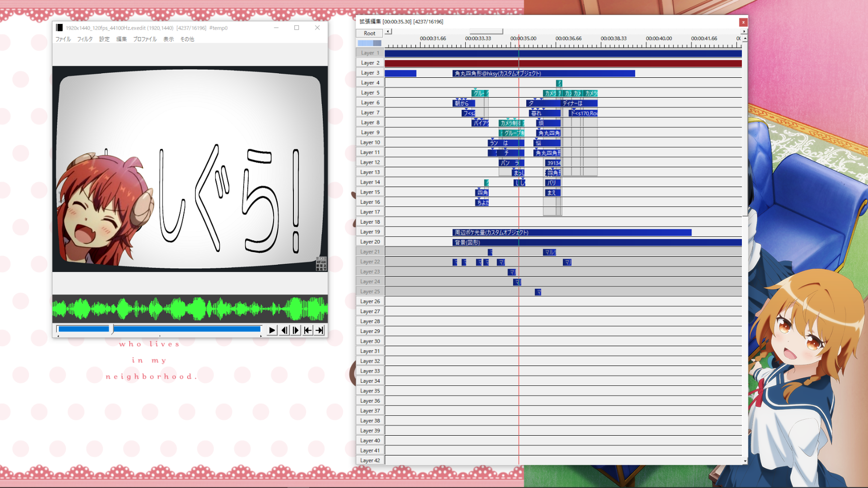Expand the 表示 menu
Viewport: 868px width, 488px height.
click(168, 39)
